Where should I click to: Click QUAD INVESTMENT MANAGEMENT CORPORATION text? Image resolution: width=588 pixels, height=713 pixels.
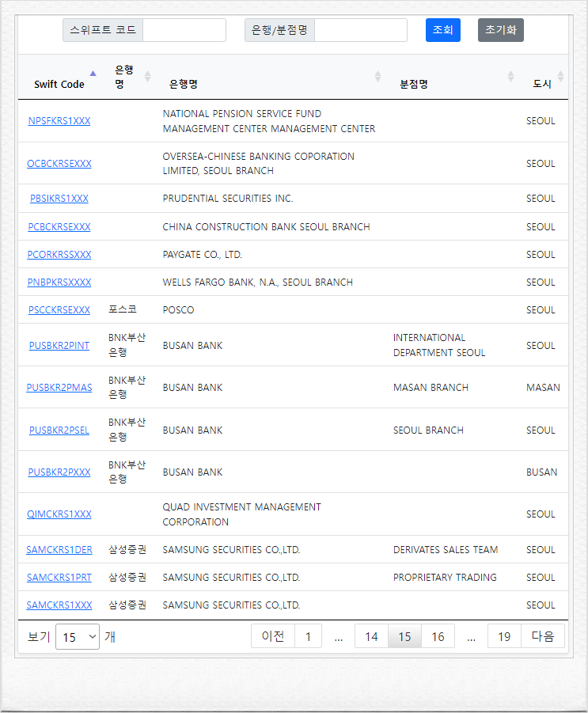click(241, 514)
